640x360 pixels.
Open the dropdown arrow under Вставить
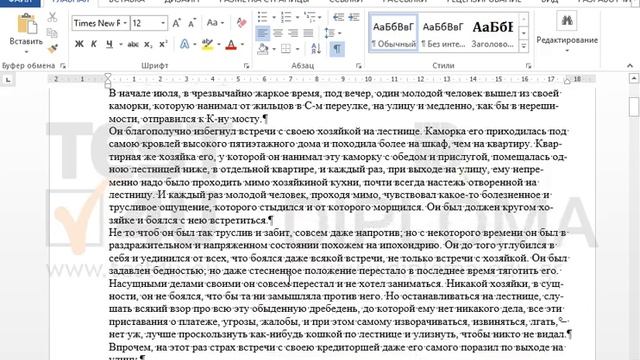click(x=27, y=52)
